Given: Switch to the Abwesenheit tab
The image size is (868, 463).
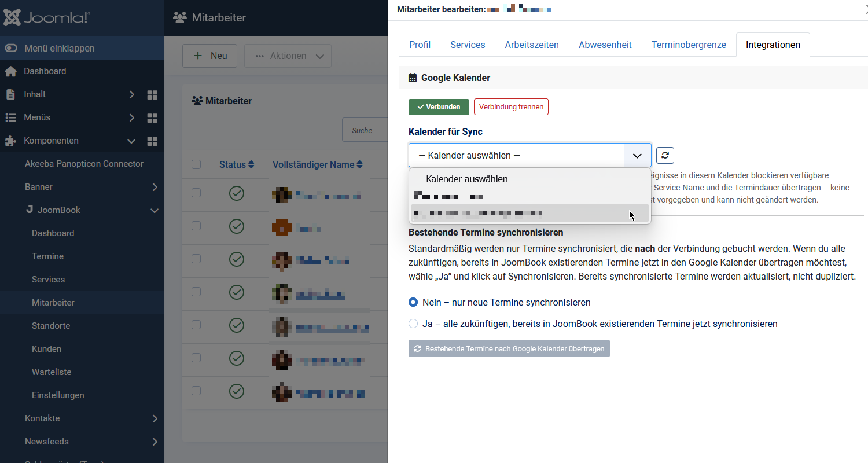Looking at the screenshot, I should (605, 45).
